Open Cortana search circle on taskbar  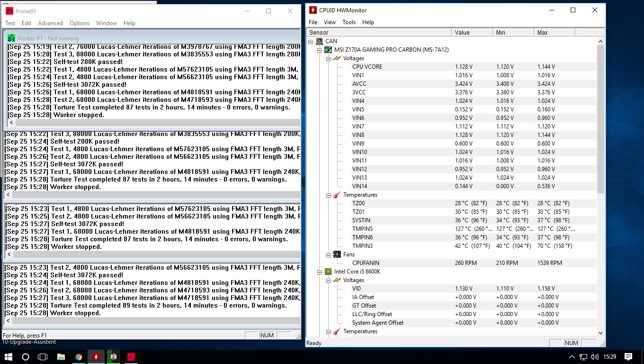pyautogui.click(x=26, y=356)
